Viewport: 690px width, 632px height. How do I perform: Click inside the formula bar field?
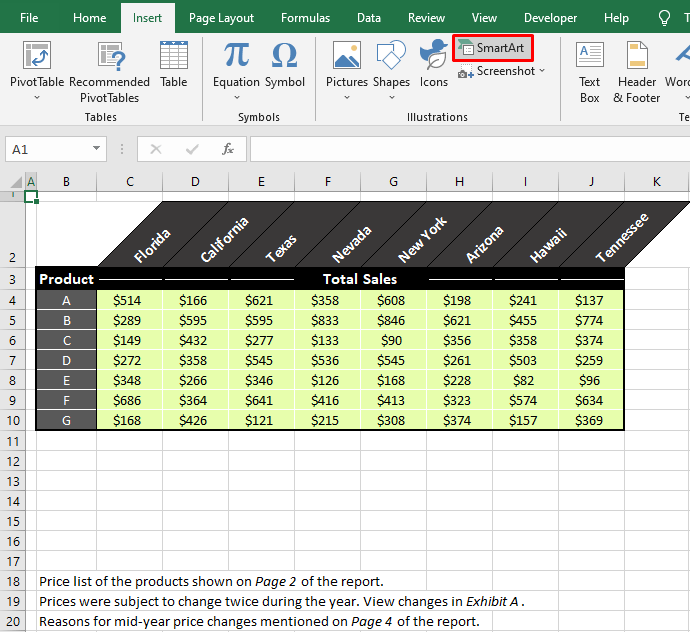coord(470,149)
